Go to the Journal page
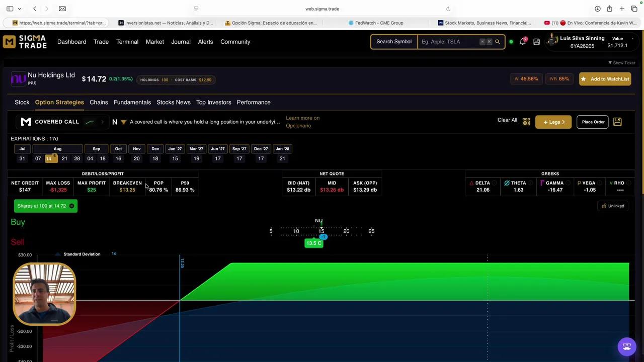 pos(181,42)
